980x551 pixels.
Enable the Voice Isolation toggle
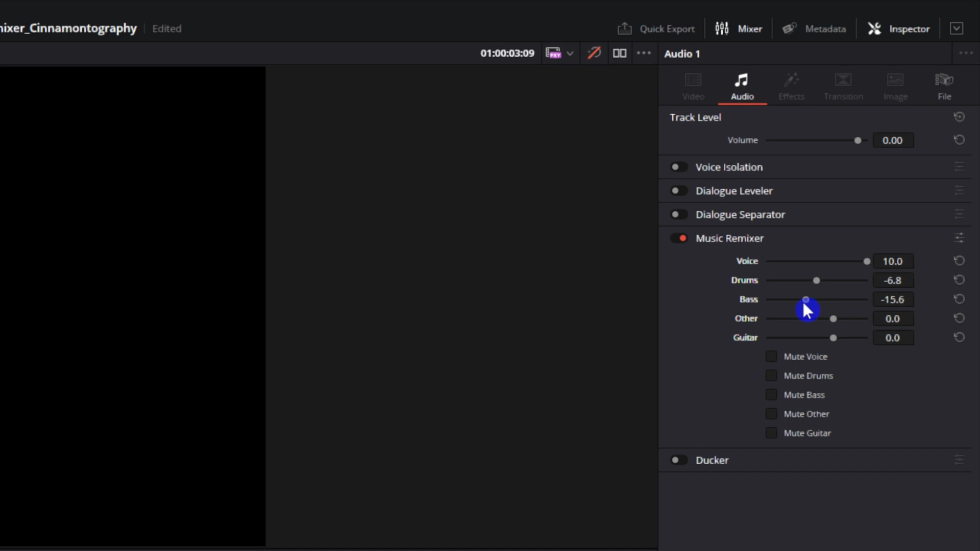(x=678, y=167)
